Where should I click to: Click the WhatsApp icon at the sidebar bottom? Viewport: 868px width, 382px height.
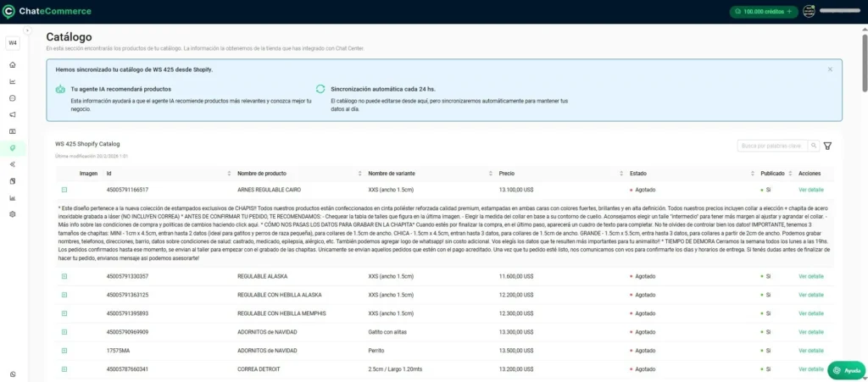pyautogui.click(x=13, y=374)
